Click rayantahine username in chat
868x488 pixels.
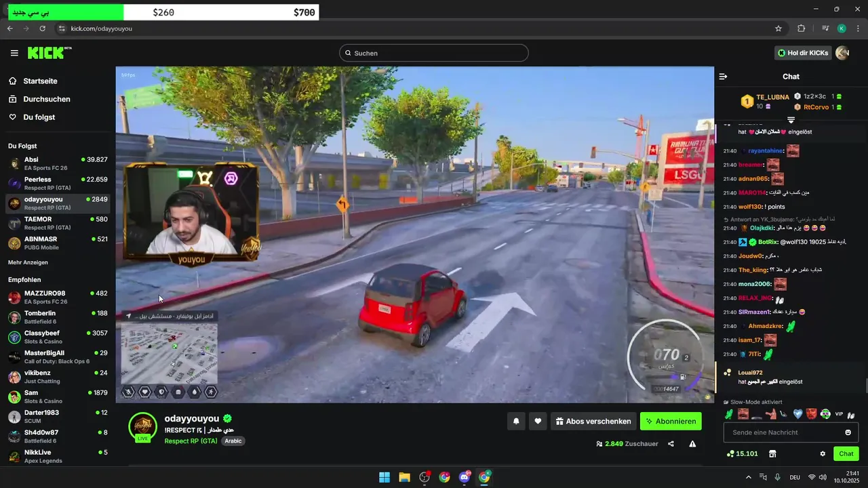point(766,151)
